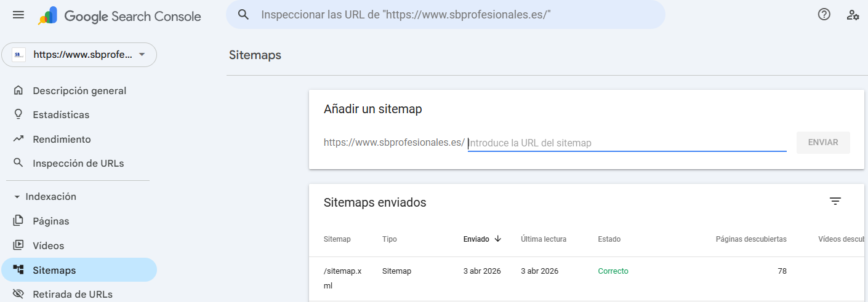Open Inspección de URLs
Screen dimensions: 868x302
point(78,164)
